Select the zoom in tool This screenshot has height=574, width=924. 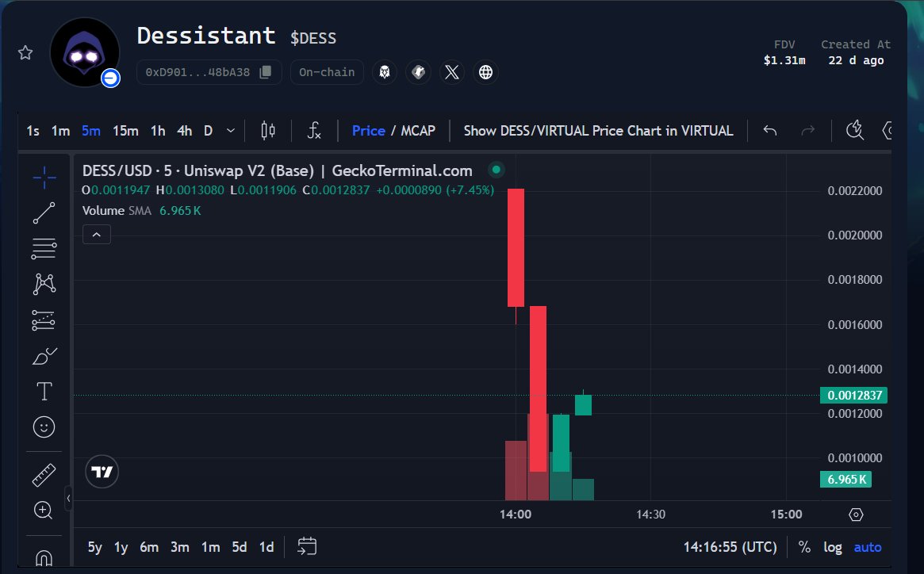point(44,511)
